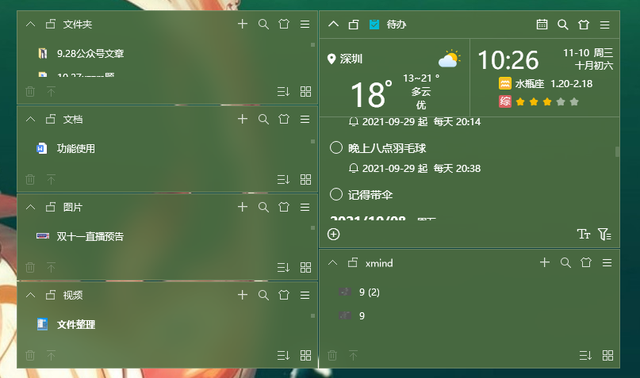Search inside the 文档 panel

coord(263,119)
